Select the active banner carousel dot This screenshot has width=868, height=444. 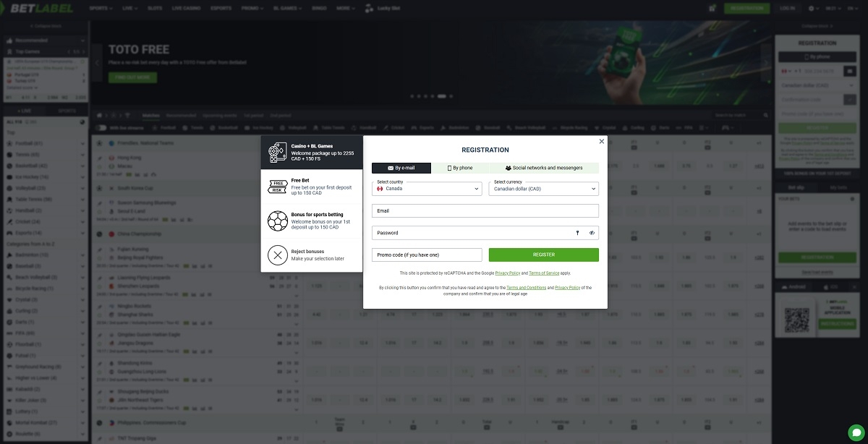[442, 95]
